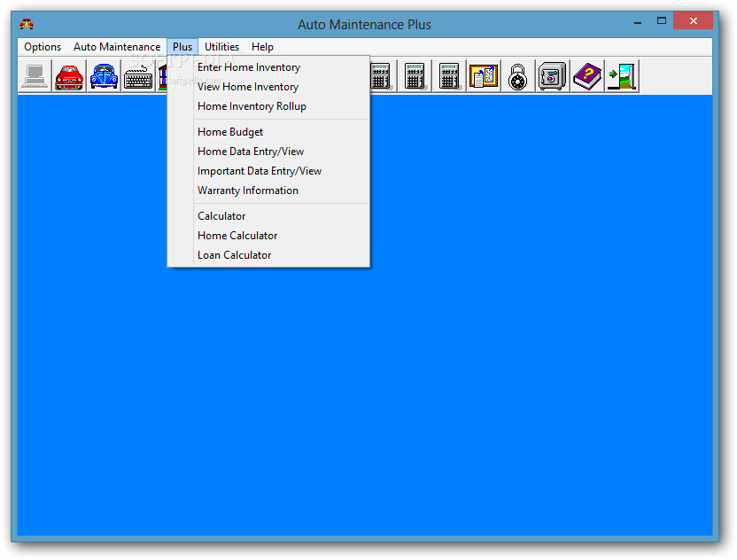Select the Home Budget menu entry

(x=268, y=132)
